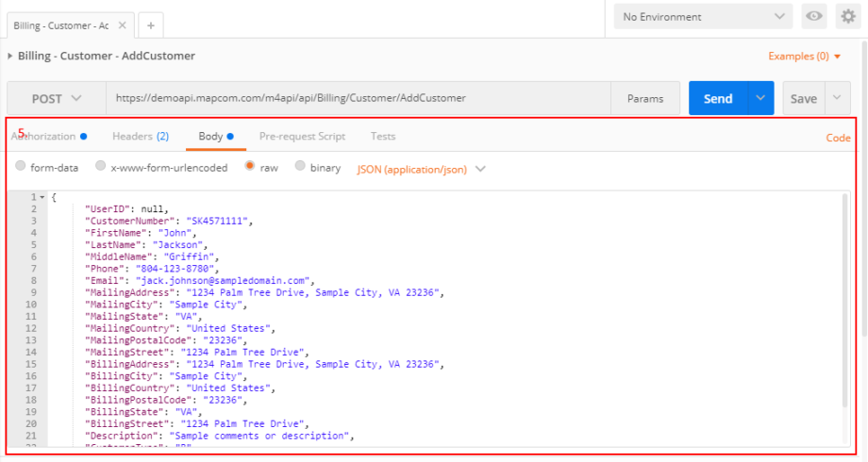
Task: Select x-www-form-urlencoded body type
Action: tap(101, 167)
